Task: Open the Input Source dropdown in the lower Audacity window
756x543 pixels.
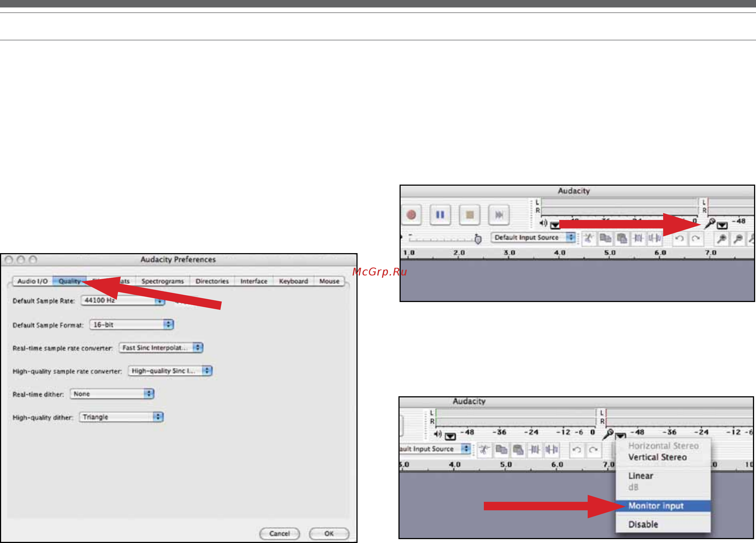Action: pyautogui.click(x=435, y=449)
